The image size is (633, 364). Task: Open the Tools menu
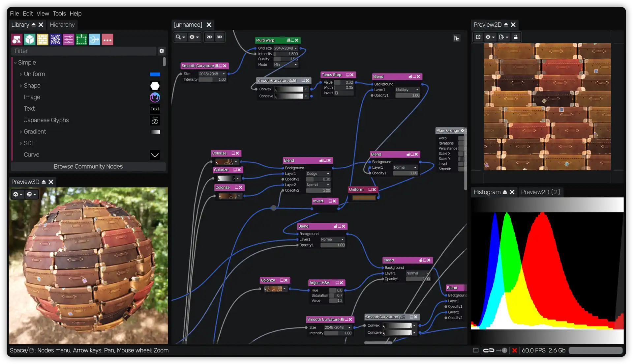tap(59, 14)
